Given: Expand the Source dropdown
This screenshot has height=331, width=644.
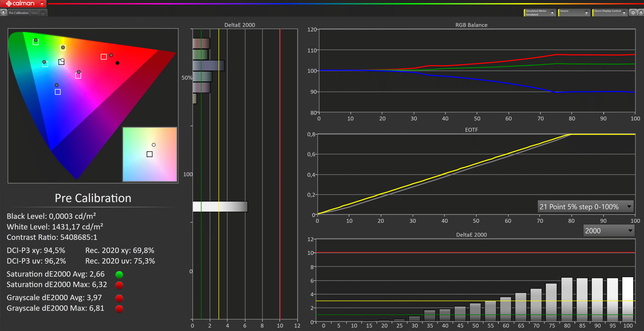Looking at the screenshot, I should [x=586, y=13].
